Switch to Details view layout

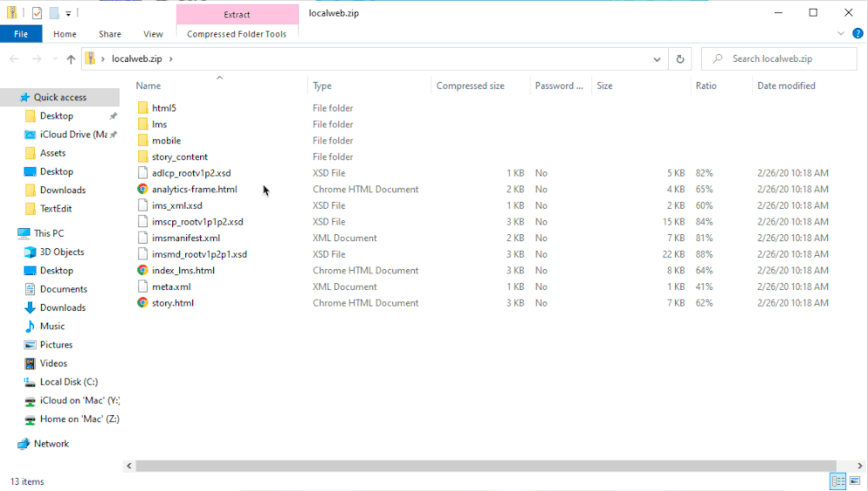point(838,481)
